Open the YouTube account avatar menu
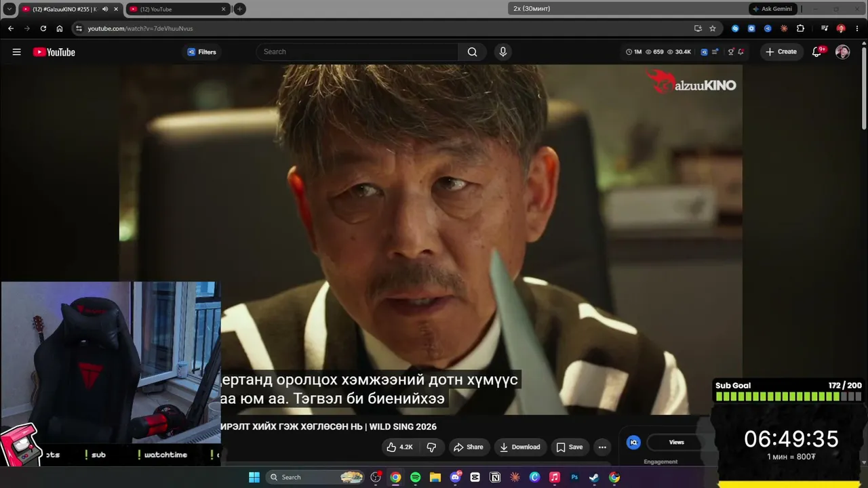 tap(842, 52)
